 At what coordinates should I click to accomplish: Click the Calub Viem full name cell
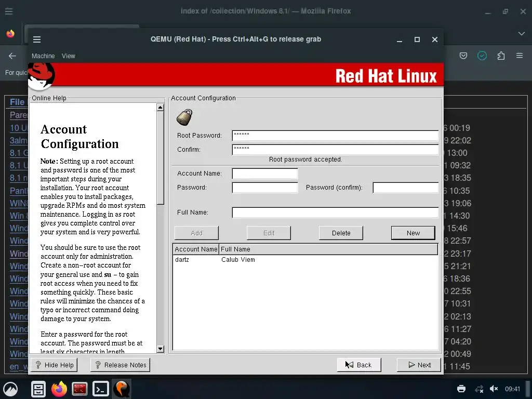pyautogui.click(x=238, y=260)
